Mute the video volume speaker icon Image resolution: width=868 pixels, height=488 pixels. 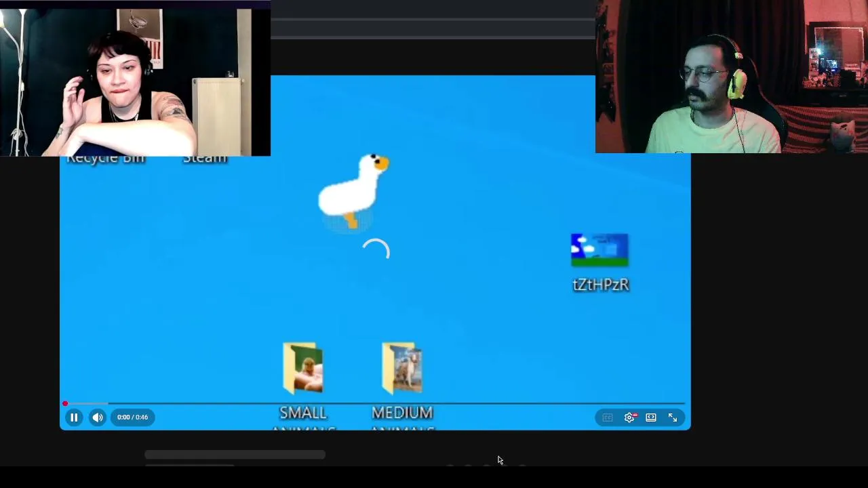coord(98,418)
